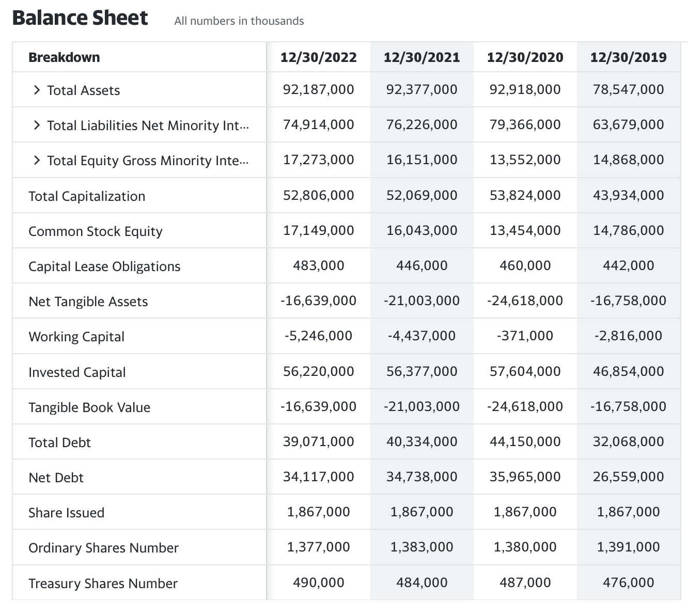This screenshot has width=688, height=616.
Task: Click Net Tangible Assets row label
Action: click(x=88, y=302)
